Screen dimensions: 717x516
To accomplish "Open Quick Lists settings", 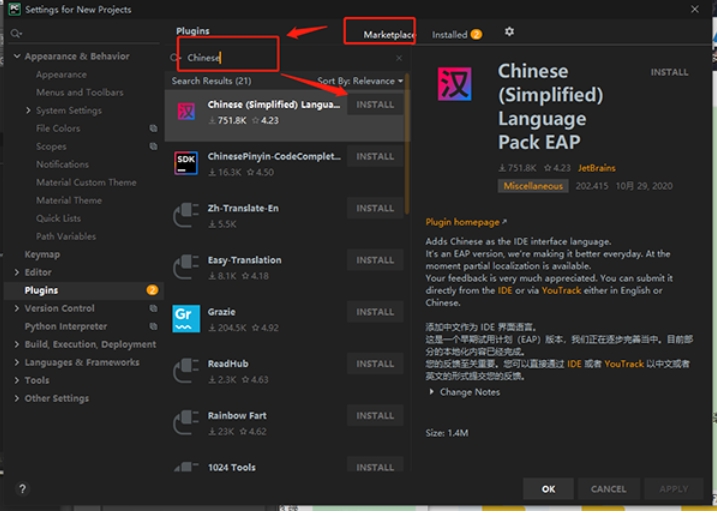I will [x=58, y=218].
